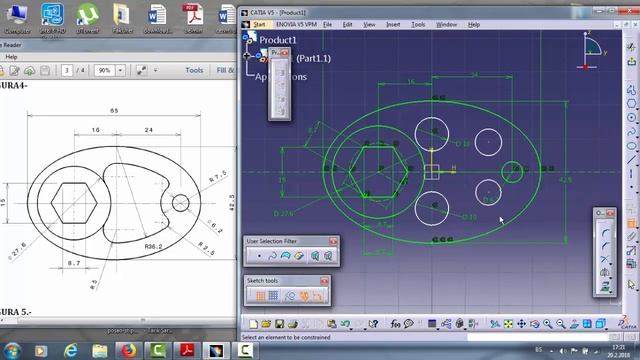640x360 pixels.
Task: Open the Insert menu in CATIA
Action: [393, 24]
